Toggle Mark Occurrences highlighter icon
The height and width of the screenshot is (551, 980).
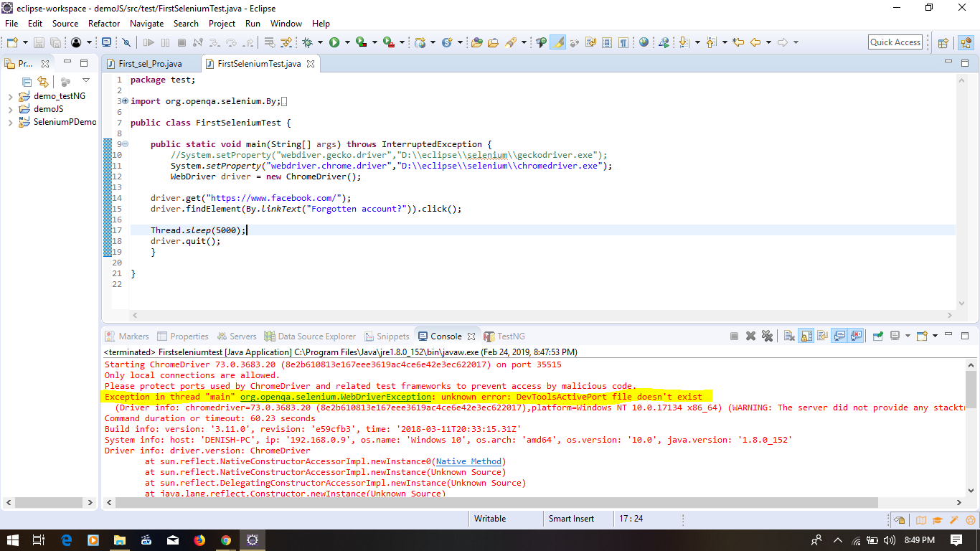pos(557,42)
